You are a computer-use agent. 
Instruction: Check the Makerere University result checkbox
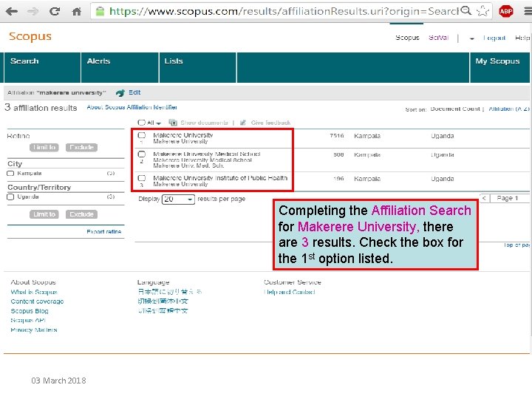coord(142,135)
